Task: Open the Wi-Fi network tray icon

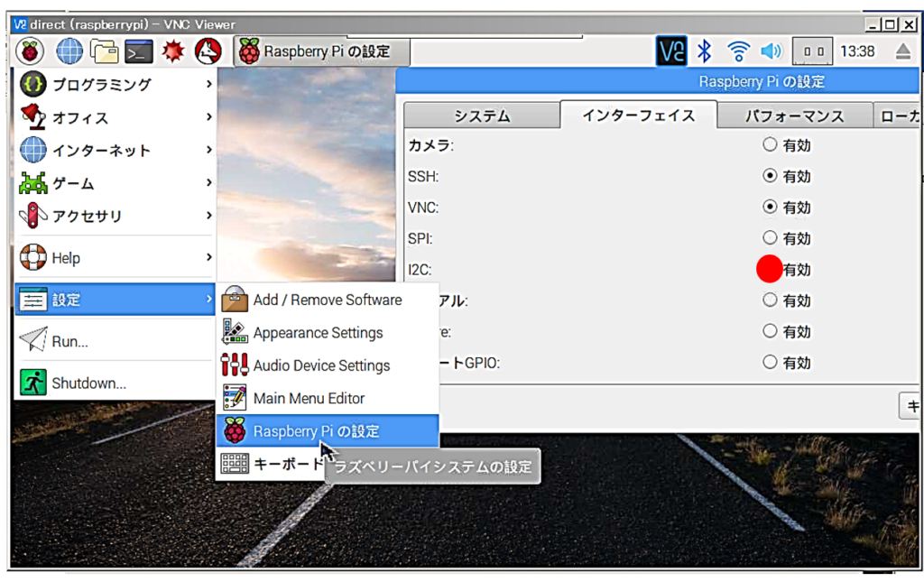Action: pos(738,51)
